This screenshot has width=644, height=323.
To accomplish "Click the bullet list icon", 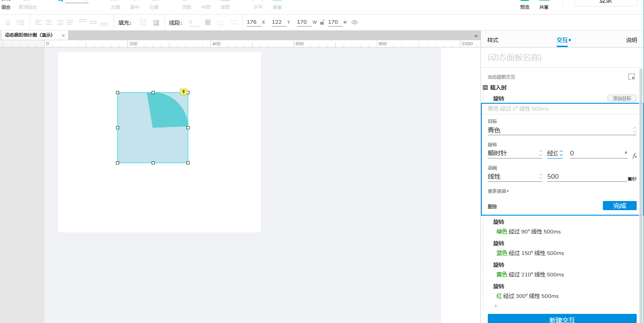I will 21,22.
